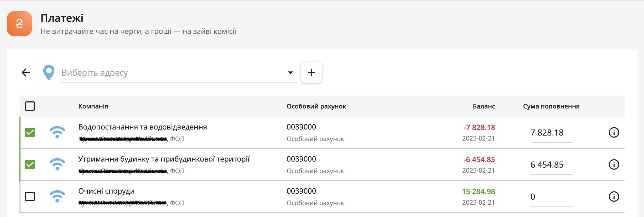The height and width of the screenshot is (217, 644).
Task: Uncheck Утримання будинку row checkbox
Action: point(30,164)
